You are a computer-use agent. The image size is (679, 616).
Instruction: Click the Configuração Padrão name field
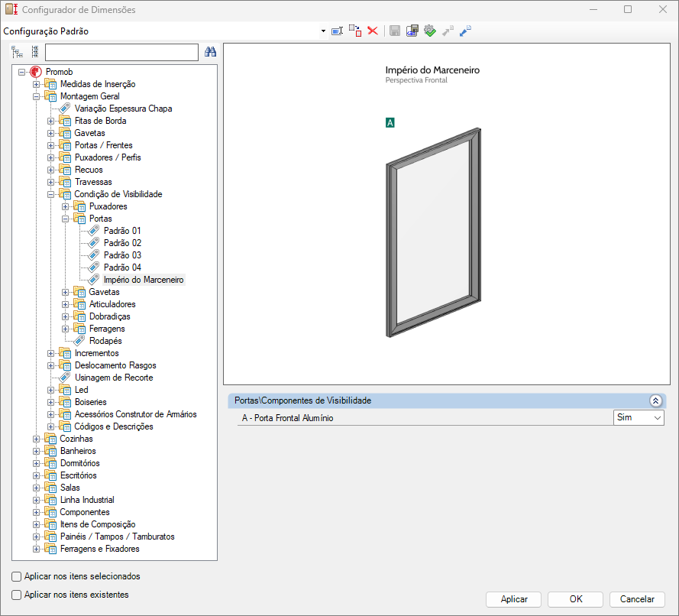(x=160, y=31)
